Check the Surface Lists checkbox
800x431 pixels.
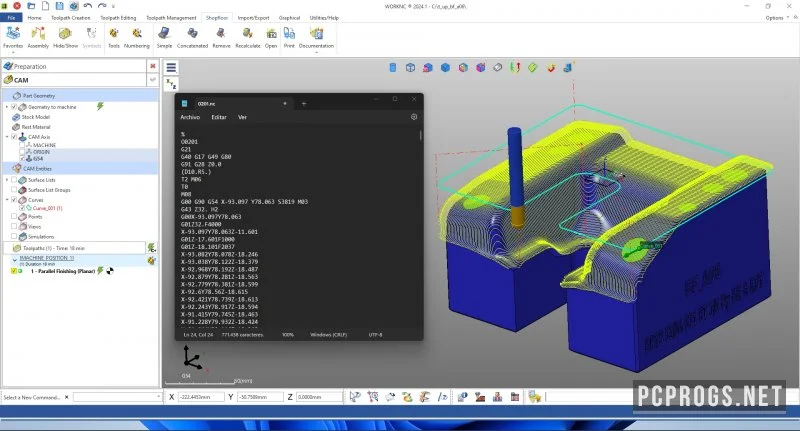14,180
